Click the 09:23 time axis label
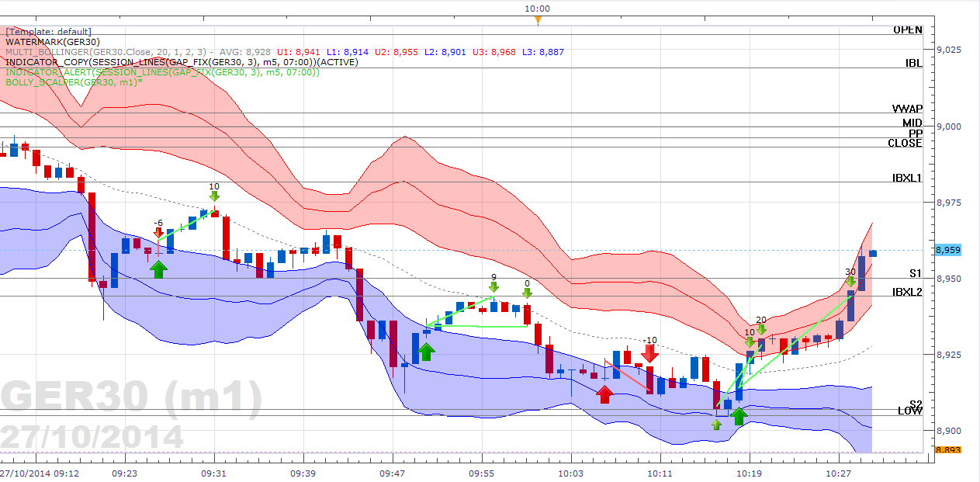This screenshot has width=980, height=482. click(x=125, y=473)
